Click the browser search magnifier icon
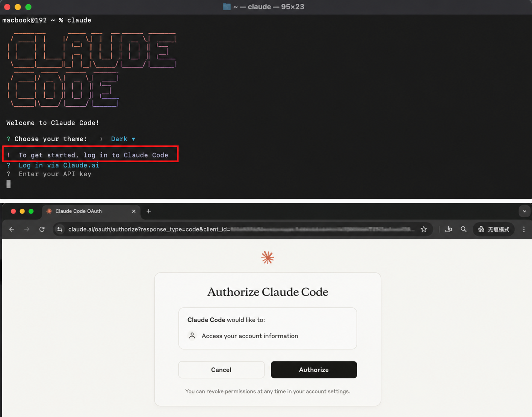This screenshot has width=532, height=417. pyautogui.click(x=464, y=229)
